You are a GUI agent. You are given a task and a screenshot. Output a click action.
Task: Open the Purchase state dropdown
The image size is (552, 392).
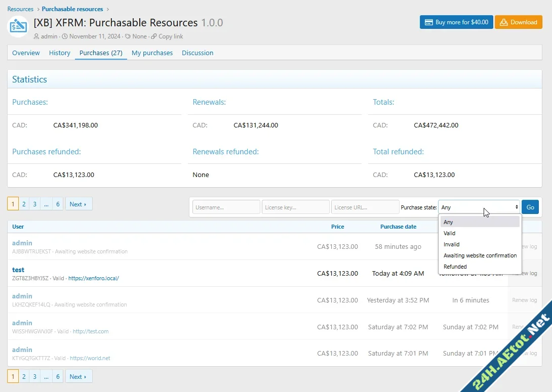[479, 207]
